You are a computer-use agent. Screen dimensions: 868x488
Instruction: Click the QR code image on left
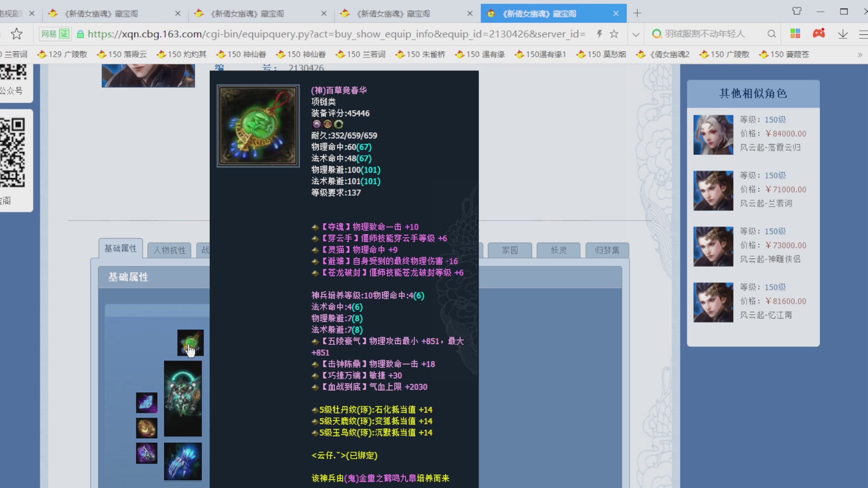point(13,153)
